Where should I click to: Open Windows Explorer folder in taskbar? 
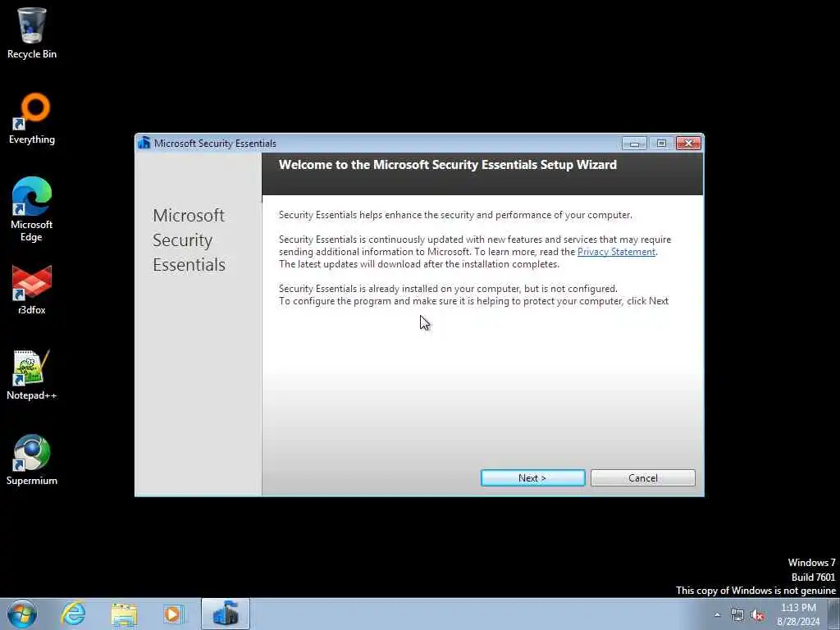click(x=125, y=614)
